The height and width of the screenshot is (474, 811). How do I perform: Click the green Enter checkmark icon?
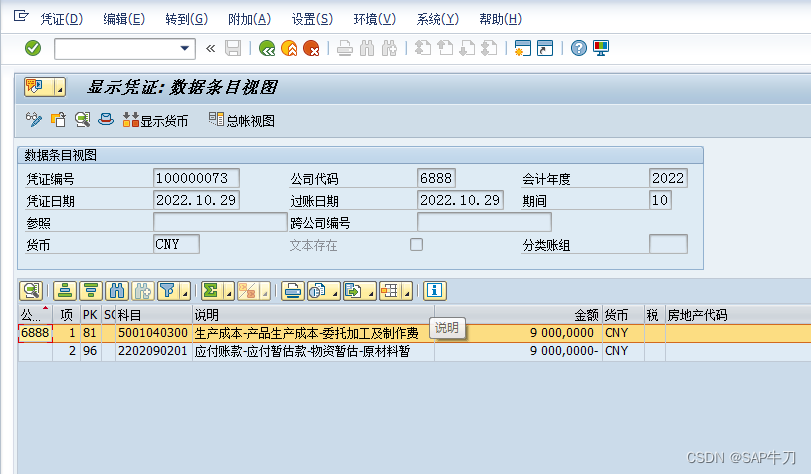[33, 48]
